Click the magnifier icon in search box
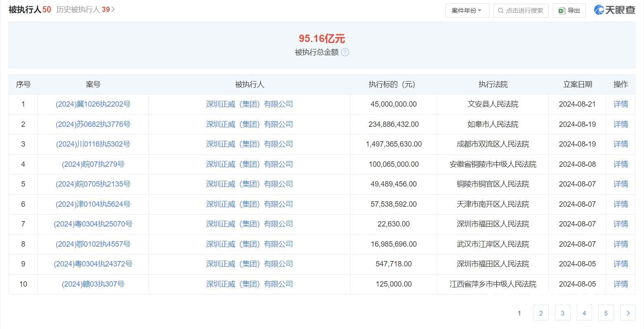 pos(501,11)
